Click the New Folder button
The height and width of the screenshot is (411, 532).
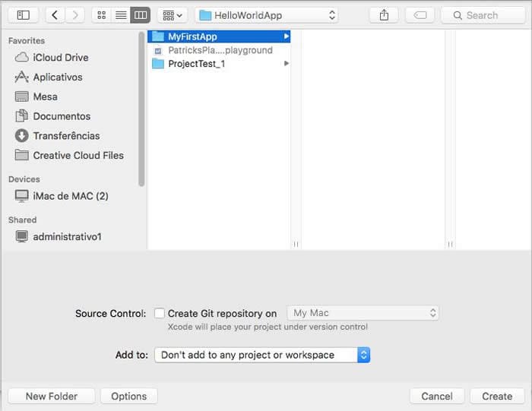[52, 396]
